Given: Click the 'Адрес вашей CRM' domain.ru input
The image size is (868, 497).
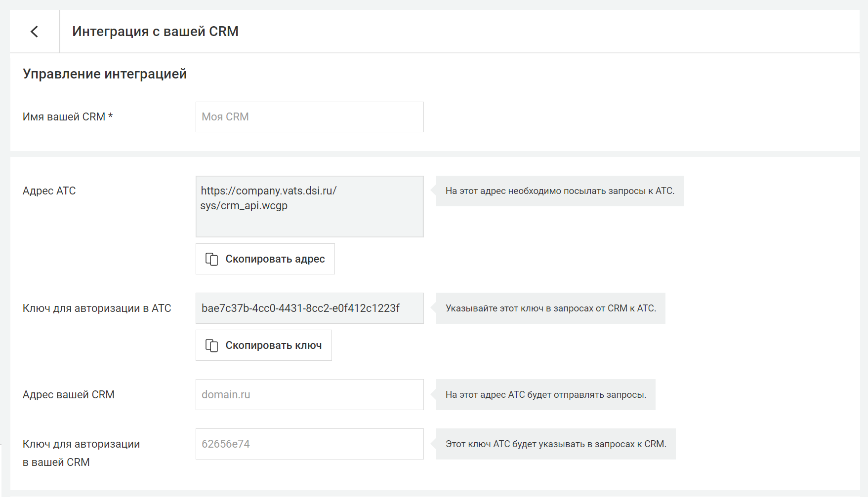Looking at the screenshot, I should coord(309,395).
